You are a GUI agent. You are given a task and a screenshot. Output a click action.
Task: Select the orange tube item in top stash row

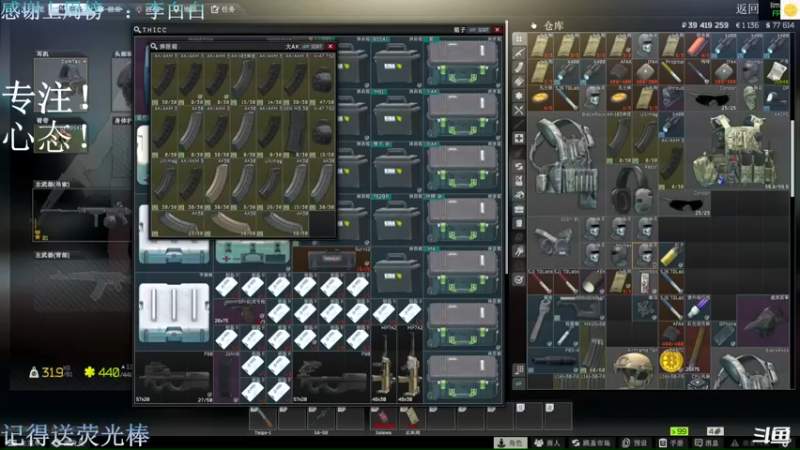click(697, 46)
